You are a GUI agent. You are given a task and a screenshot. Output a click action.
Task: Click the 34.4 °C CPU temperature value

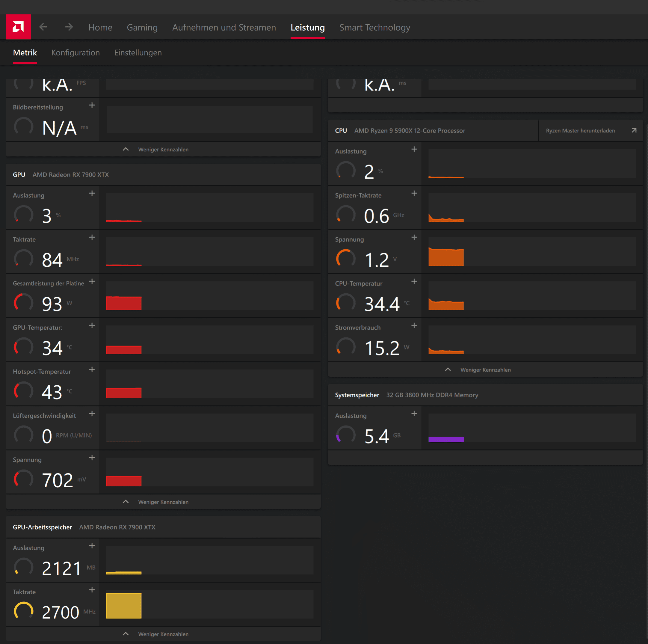click(382, 304)
